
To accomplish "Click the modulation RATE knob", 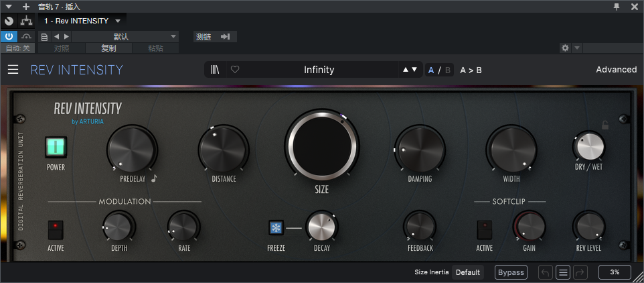I will coord(183,226).
